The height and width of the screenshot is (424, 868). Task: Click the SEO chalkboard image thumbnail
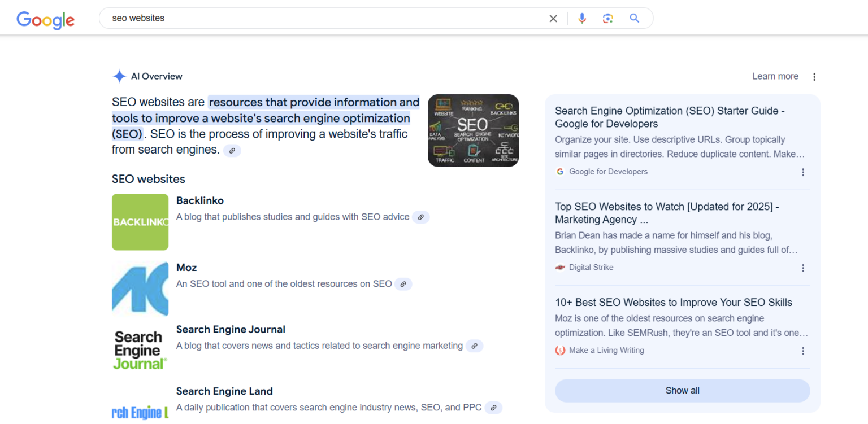(x=473, y=130)
